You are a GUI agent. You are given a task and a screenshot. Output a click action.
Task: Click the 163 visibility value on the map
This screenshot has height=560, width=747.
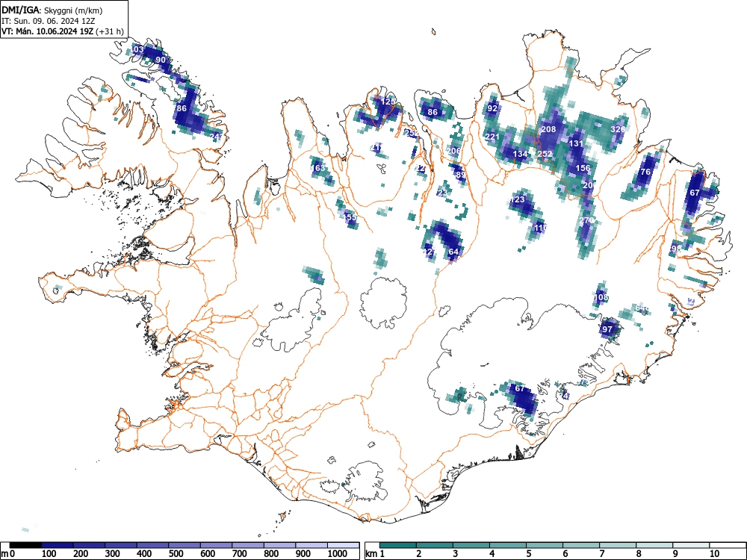[318, 168]
